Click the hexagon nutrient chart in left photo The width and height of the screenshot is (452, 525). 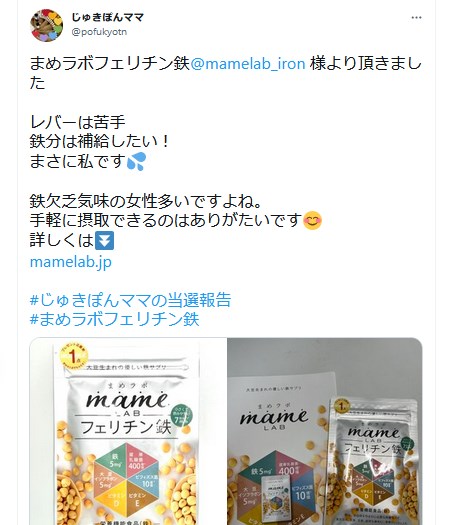[x=126, y=479]
